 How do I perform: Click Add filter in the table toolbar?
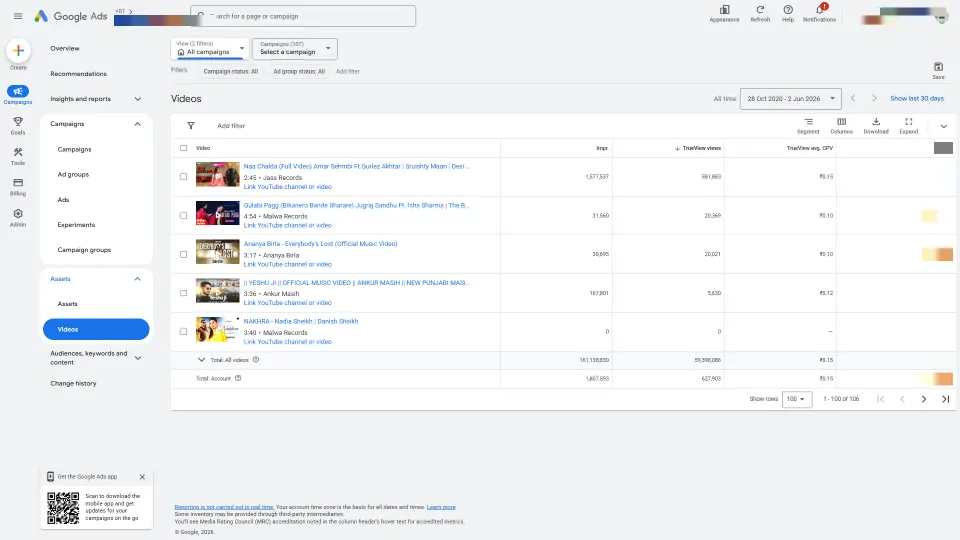[231, 126]
